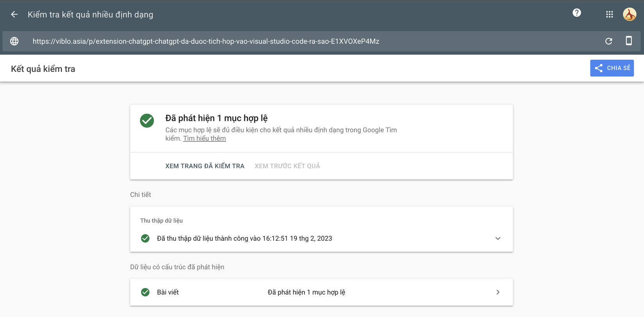Click the green check beside Bài viết

[x=145, y=292]
